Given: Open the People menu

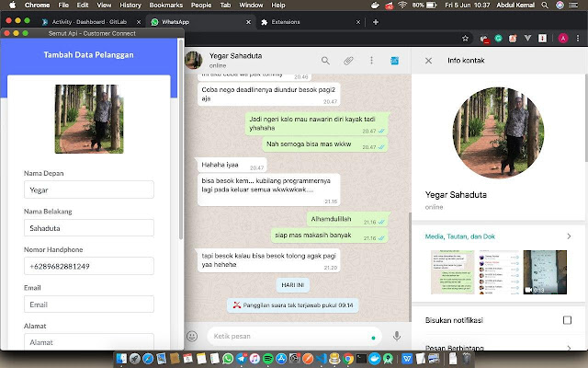Looking at the screenshot, I should [x=201, y=6].
